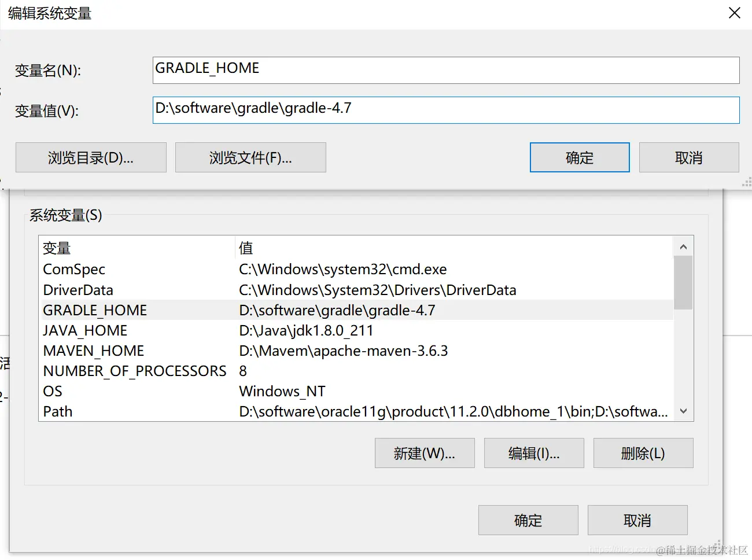Click the 浏览目录(D)... button
Screen dimensions: 752x560
(91, 157)
